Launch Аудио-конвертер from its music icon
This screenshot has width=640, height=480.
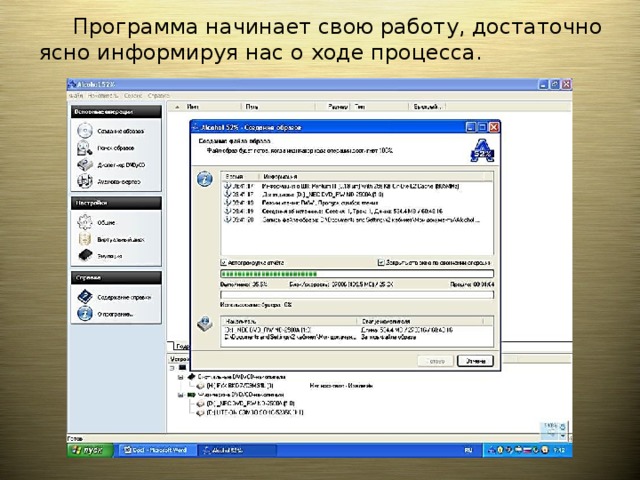[x=84, y=181]
